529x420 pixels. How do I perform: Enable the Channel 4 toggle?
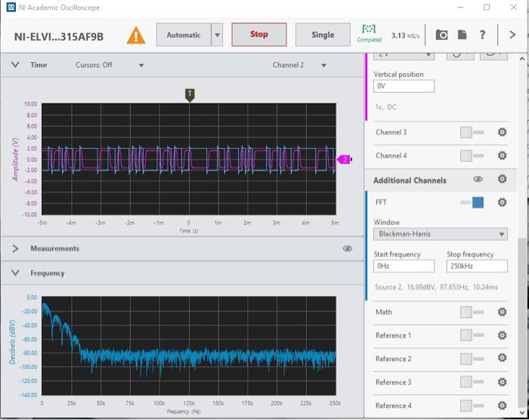pos(472,156)
